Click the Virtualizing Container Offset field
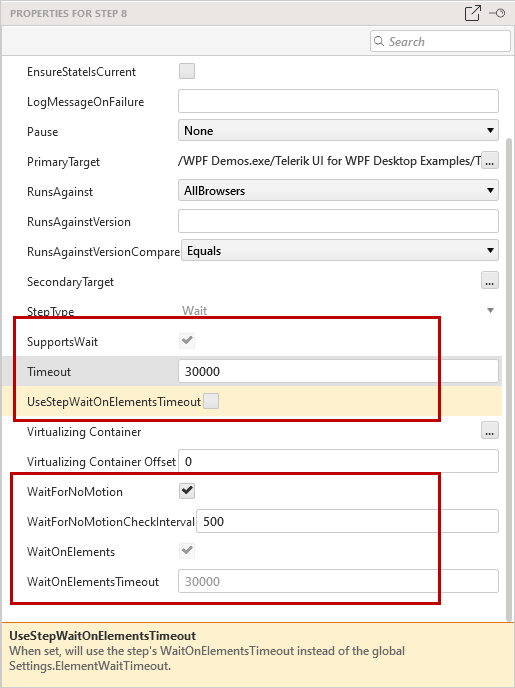The width and height of the screenshot is (515, 688). coord(338,461)
